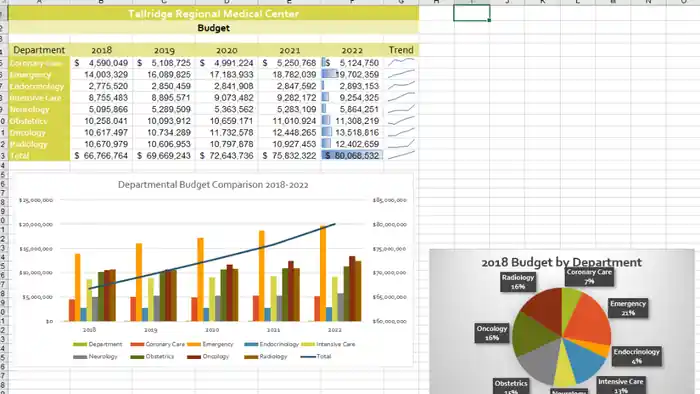Select the Total row label cell

(x=39, y=156)
